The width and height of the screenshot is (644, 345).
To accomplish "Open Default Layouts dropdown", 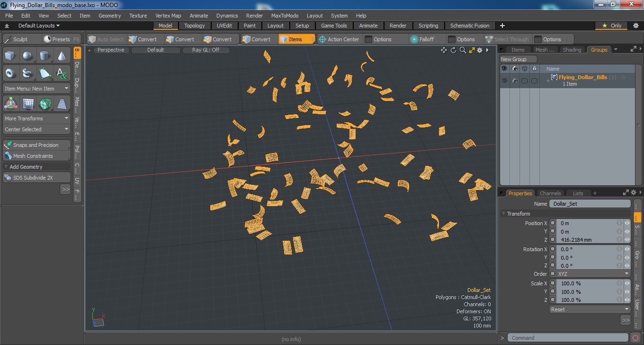I will 39,26.
